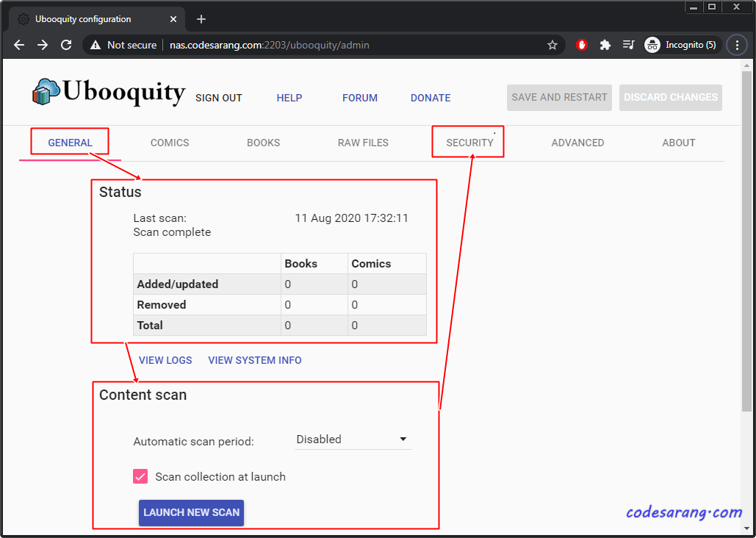
Task: Open the HELP link
Action: (x=289, y=98)
